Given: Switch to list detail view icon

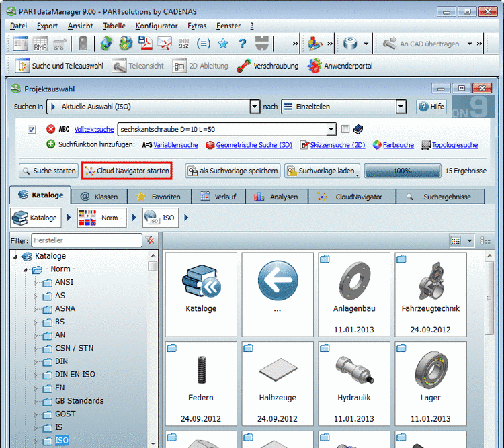Looking at the screenshot, I should click(x=485, y=240).
